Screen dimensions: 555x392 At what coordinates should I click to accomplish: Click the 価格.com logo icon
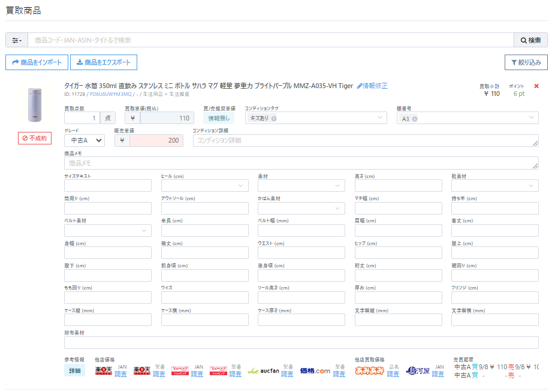[315, 371]
